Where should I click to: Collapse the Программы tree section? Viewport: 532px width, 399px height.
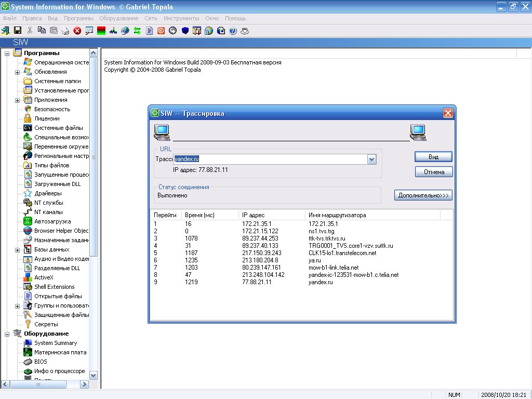[7, 53]
